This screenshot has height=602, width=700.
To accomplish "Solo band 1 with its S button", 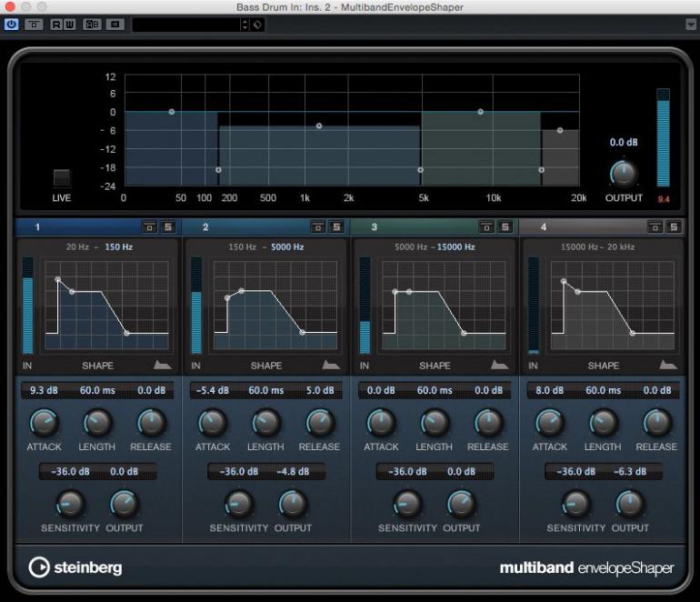I will click(168, 227).
